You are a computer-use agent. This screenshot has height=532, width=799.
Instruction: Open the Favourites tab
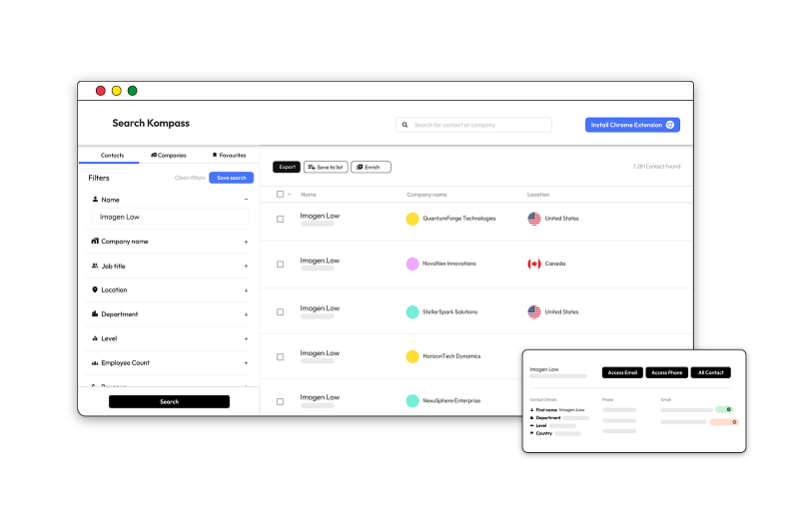229,156
